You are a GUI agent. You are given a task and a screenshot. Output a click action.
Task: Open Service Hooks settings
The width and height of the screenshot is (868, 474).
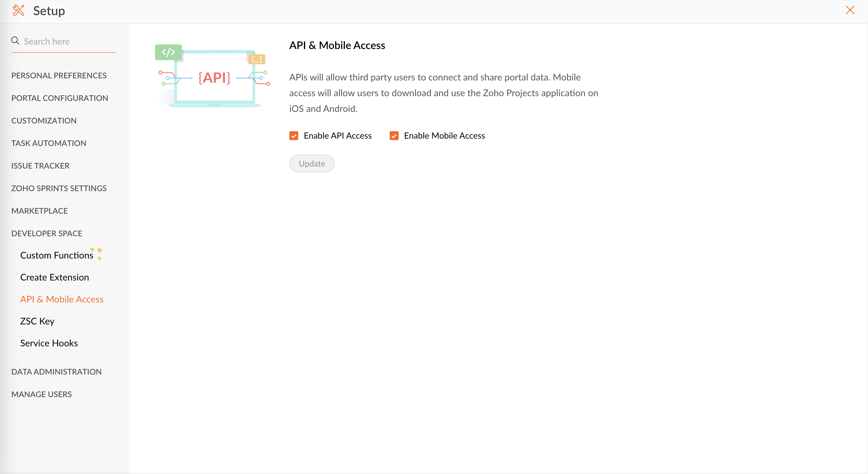49,343
